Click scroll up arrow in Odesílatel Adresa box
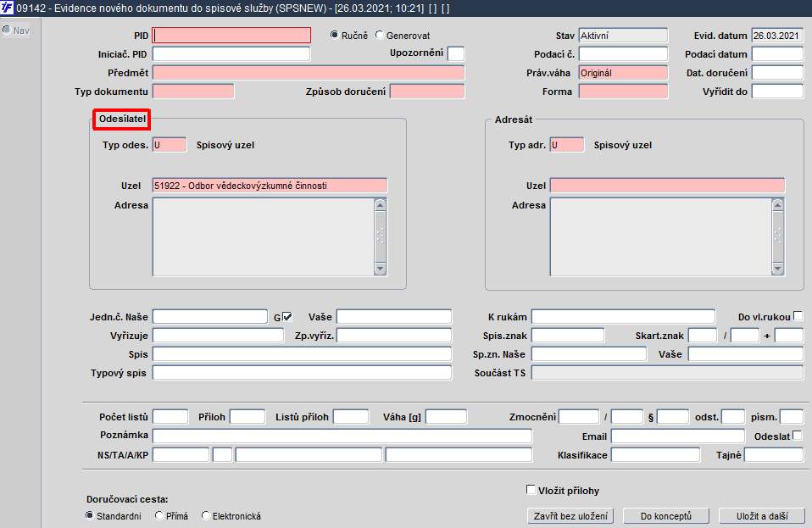This screenshot has height=528, width=812. (381, 205)
